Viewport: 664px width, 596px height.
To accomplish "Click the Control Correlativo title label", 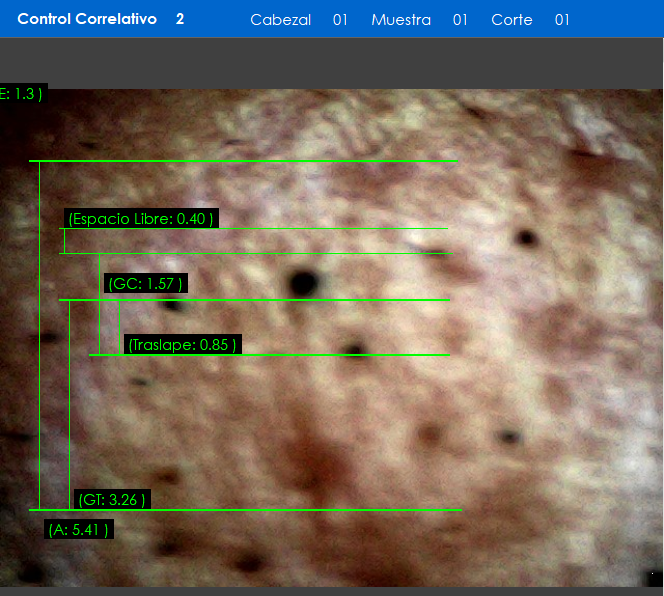I will coord(87,19).
